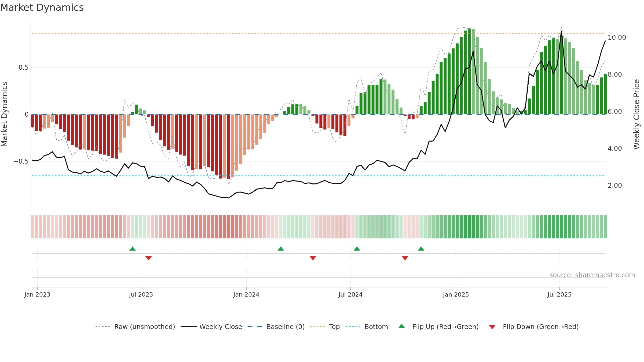The image size is (644, 362).
Task: Click the deepest red bar before Jan 2024
Action: [x=229, y=147]
